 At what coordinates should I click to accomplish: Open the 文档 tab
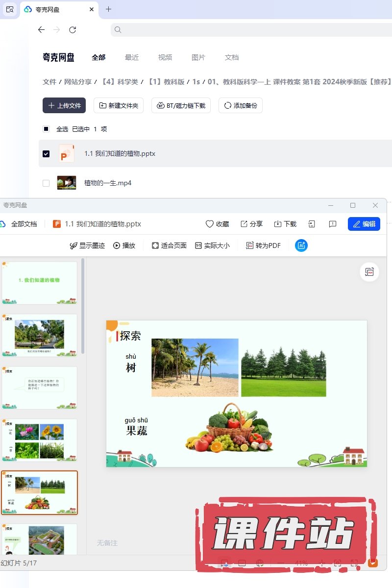coord(232,57)
